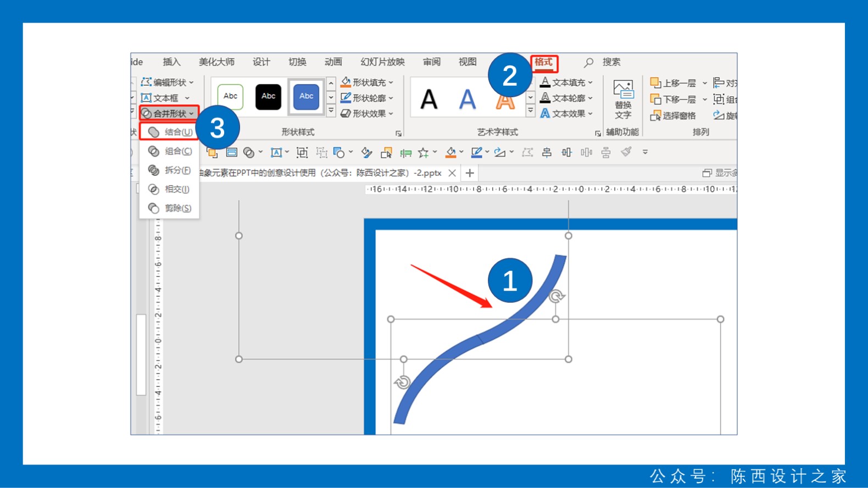Click the format painter brush icon

pos(626,152)
